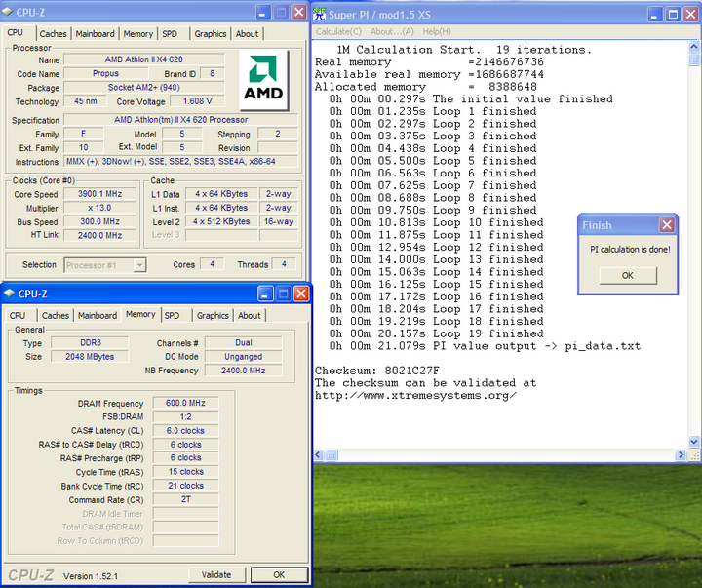Click the DRAM Frequency value 600.0 MHz
This screenshot has height=588, width=702.
coord(185,403)
